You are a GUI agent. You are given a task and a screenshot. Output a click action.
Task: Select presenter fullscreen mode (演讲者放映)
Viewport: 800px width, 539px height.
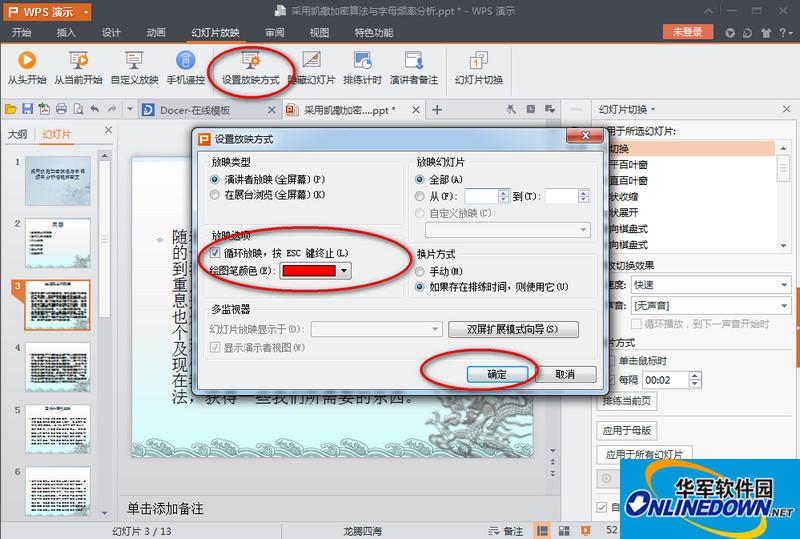point(268,179)
